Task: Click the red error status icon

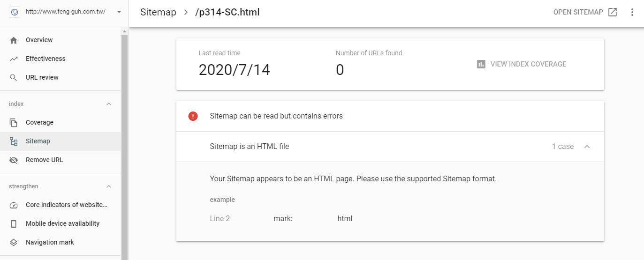Action: pyautogui.click(x=193, y=116)
